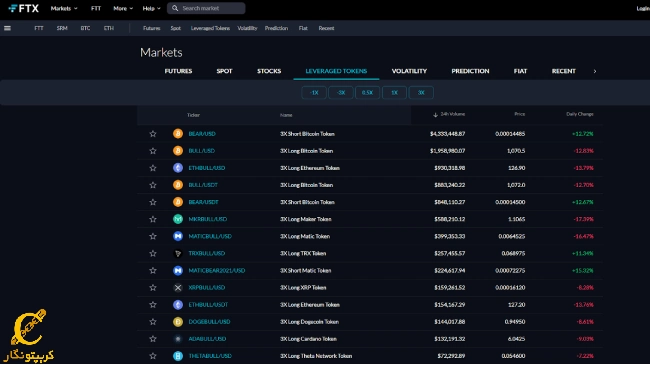Viewport: 650px width, 365px height.
Task: Open the MATICBEAR2021/USD ticker link
Action: [217, 270]
